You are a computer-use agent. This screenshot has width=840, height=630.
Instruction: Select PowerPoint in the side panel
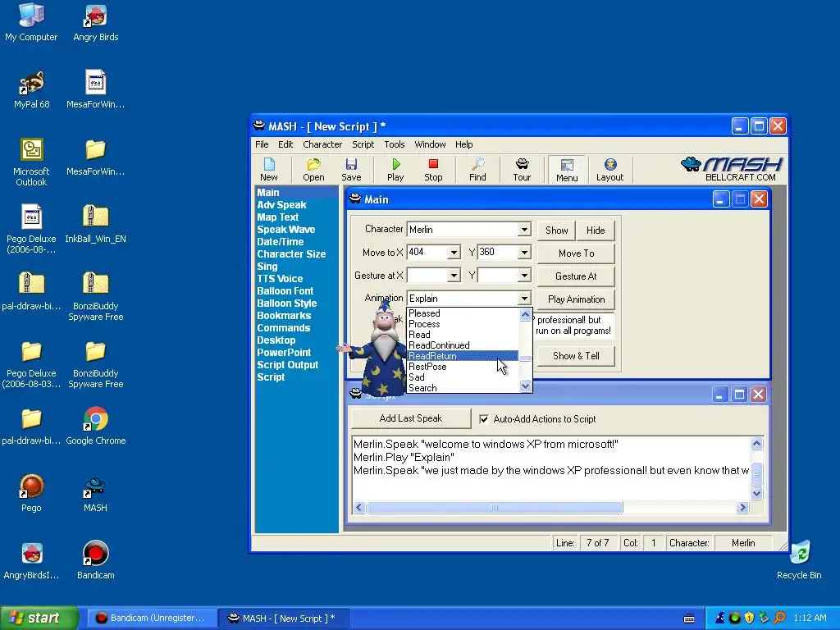[284, 353]
